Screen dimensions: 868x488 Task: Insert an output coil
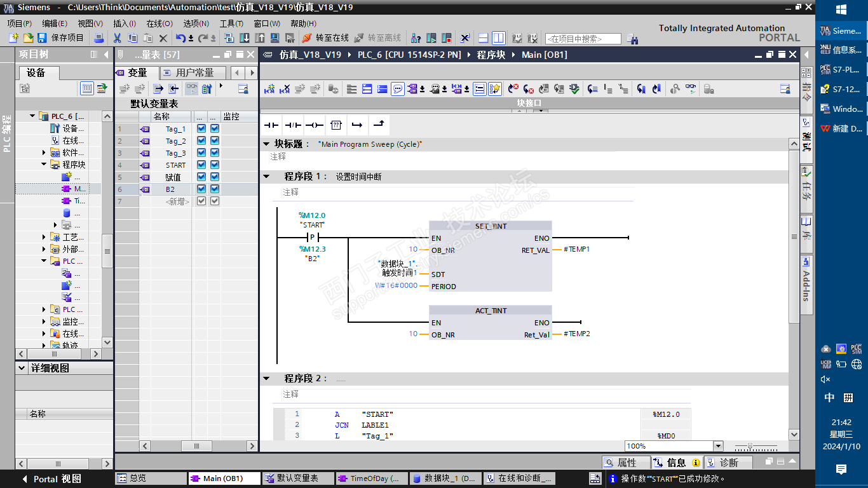(x=314, y=125)
